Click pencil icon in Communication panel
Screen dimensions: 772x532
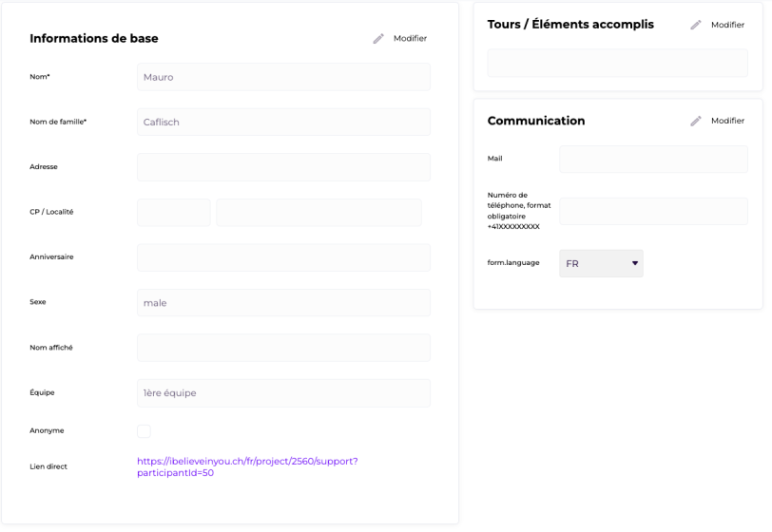696,121
